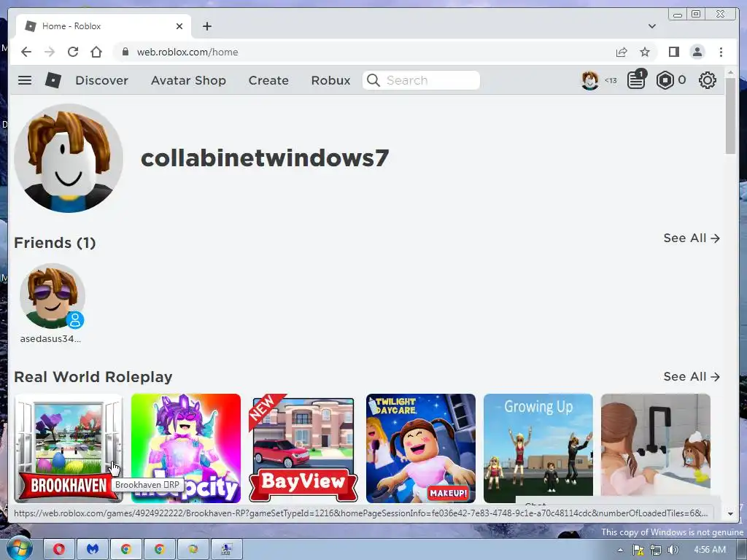
Task: Click the Real World Roleplay heading
Action: point(93,377)
